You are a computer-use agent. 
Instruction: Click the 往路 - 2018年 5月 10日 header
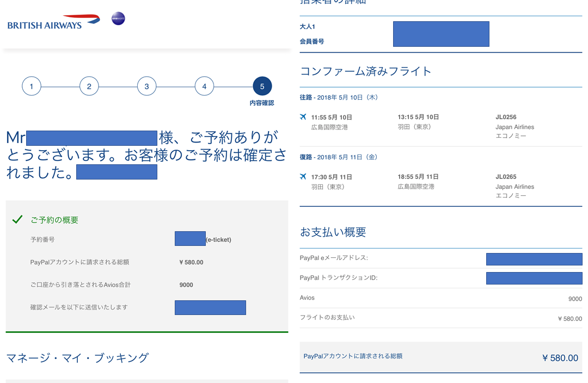pos(339,97)
